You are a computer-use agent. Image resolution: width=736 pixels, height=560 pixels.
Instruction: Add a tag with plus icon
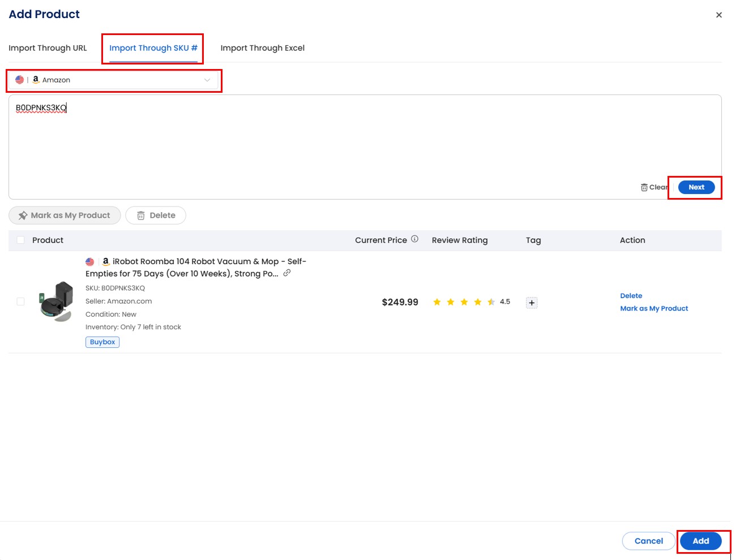[x=532, y=303]
